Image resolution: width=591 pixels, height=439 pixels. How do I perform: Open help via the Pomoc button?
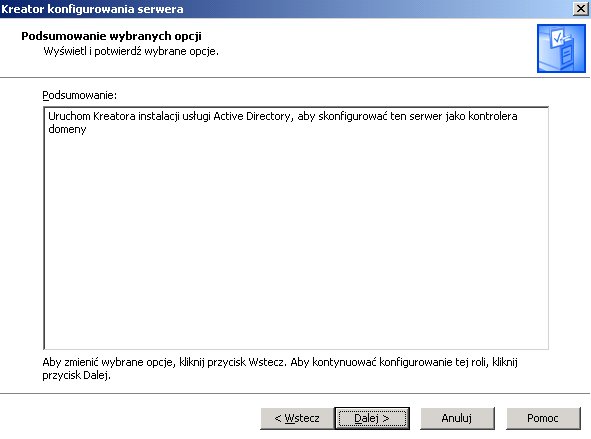pyautogui.click(x=543, y=418)
